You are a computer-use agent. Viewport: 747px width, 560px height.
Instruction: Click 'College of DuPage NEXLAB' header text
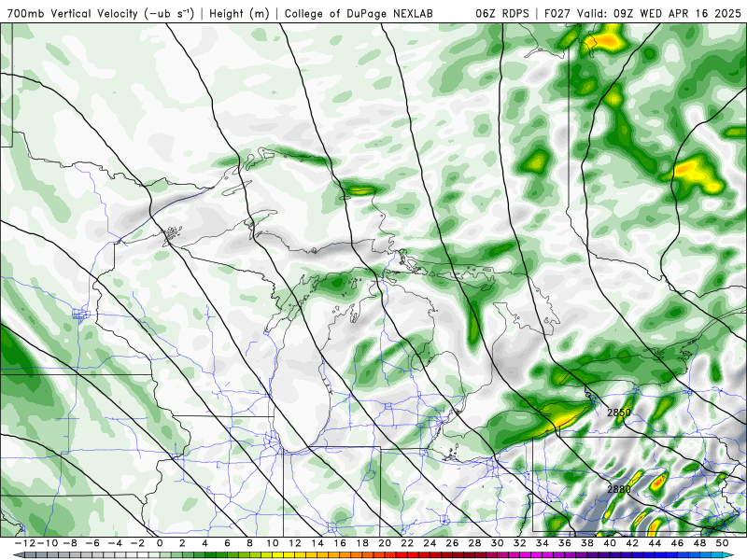click(x=359, y=13)
